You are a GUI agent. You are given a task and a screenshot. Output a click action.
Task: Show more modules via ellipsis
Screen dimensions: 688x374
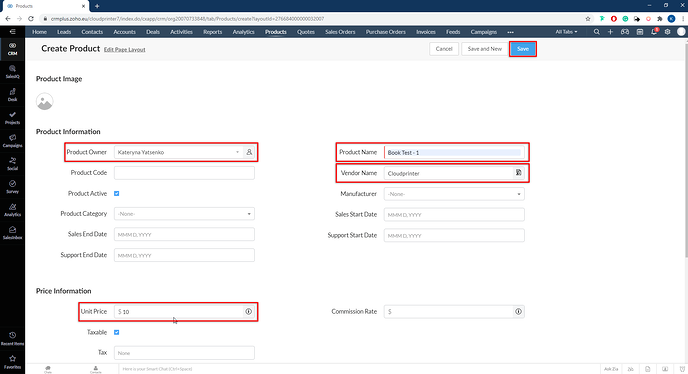coord(510,32)
